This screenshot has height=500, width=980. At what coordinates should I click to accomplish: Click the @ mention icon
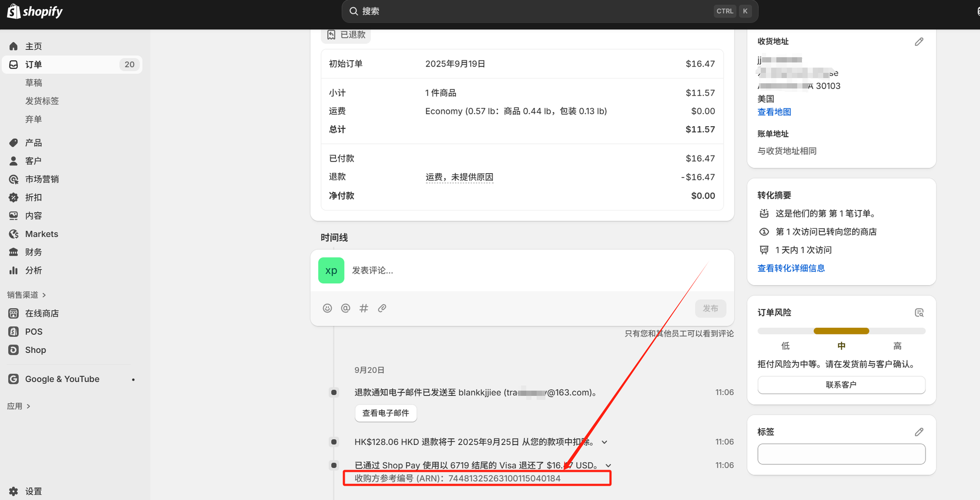pyautogui.click(x=345, y=308)
